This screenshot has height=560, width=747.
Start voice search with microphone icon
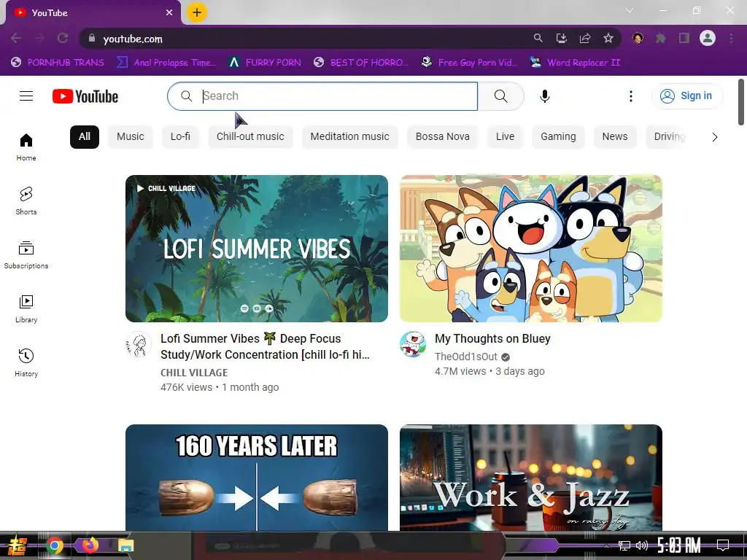click(544, 96)
